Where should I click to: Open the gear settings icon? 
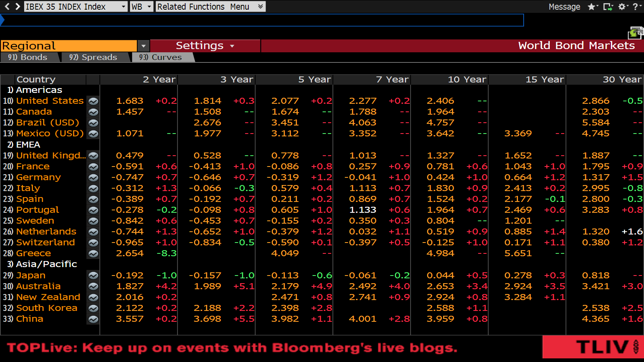(x=623, y=6)
